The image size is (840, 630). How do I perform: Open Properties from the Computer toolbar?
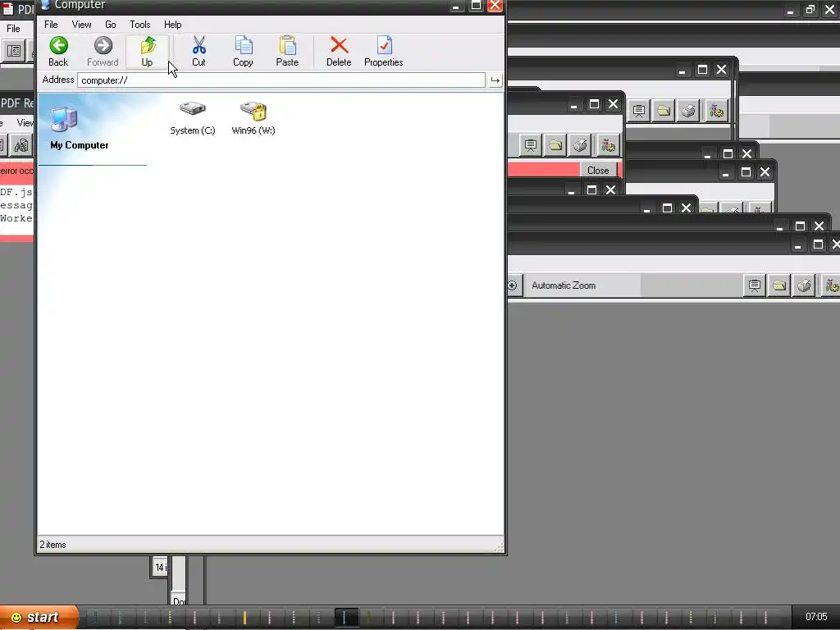click(384, 52)
